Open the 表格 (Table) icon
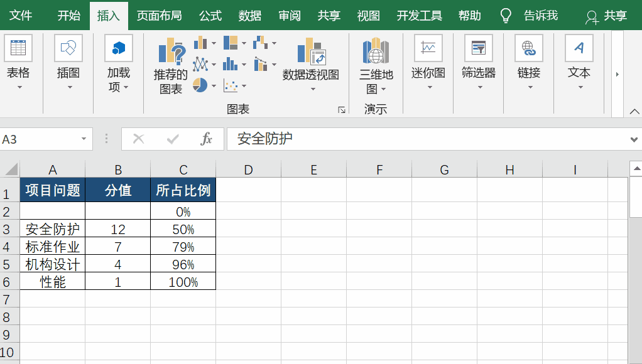Viewport: 642px width, 364px height. click(x=18, y=48)
